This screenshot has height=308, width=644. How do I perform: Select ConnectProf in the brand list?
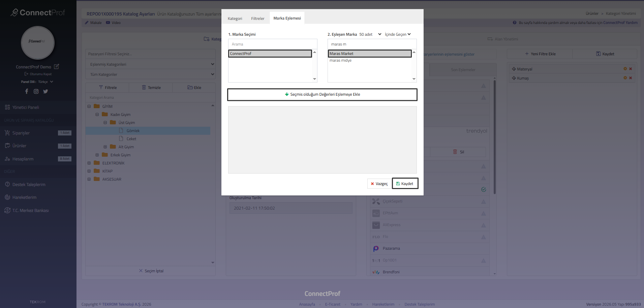click(270, 54)
